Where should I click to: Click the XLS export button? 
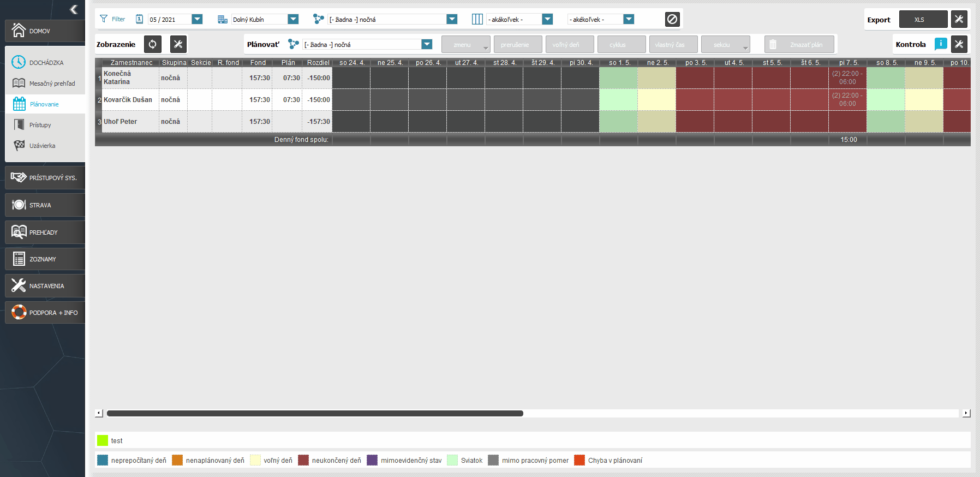(923, 19)
